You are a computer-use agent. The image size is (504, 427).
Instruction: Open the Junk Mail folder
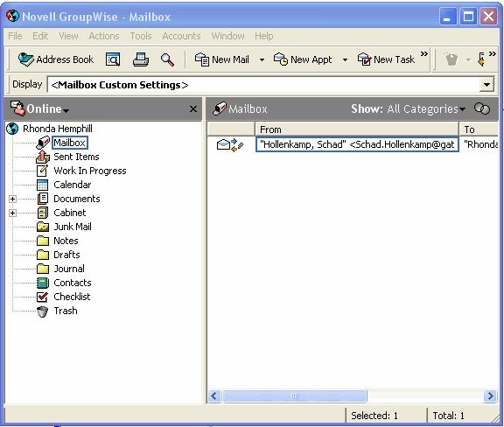[73, 227]
